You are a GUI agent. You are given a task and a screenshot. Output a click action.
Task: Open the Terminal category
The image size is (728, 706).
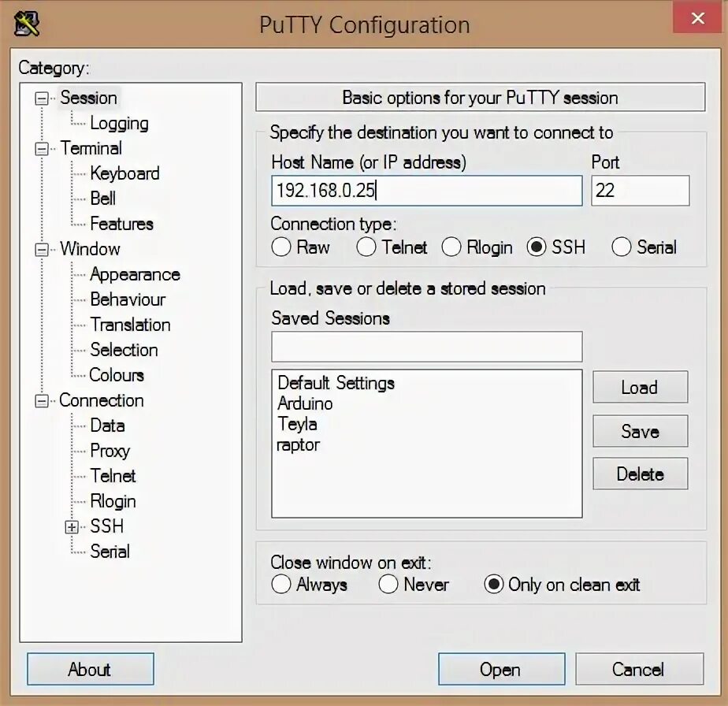[x=91, y=149]
